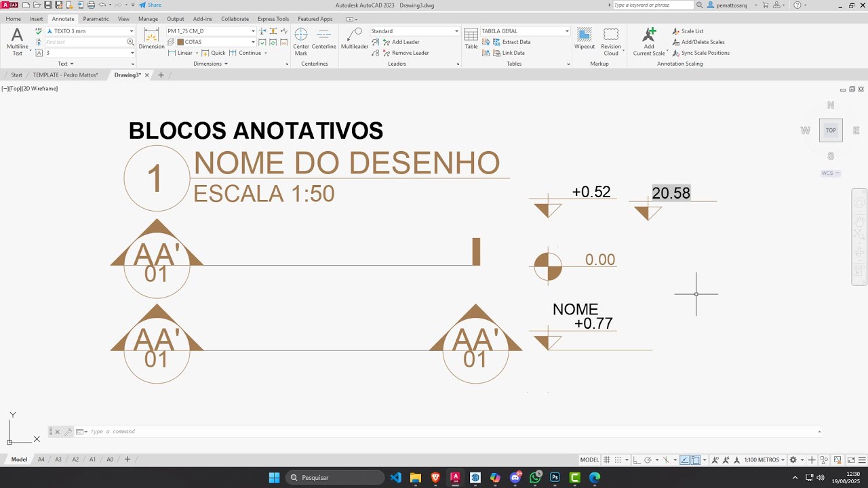Screen dimensions: 868x488
Task: Click Add/Delete Scales button
Action: (698, 42)
